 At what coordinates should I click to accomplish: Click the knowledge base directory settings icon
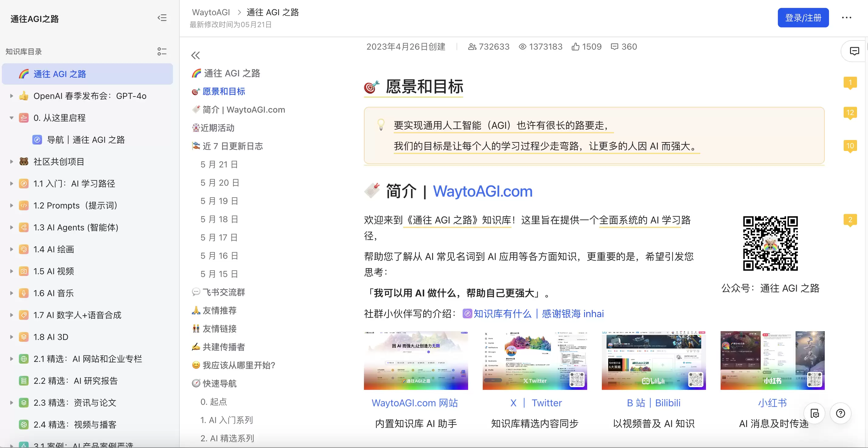162,51
